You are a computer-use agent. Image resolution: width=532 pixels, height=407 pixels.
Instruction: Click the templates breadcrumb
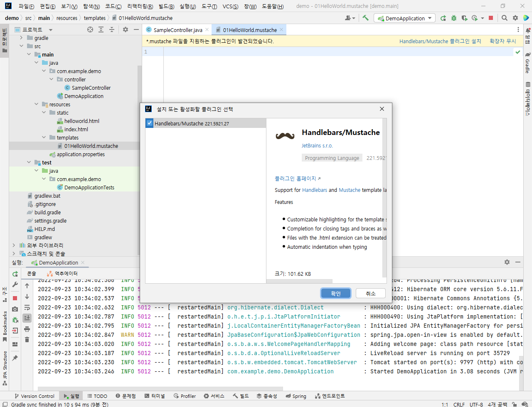(x=95, y=18)
